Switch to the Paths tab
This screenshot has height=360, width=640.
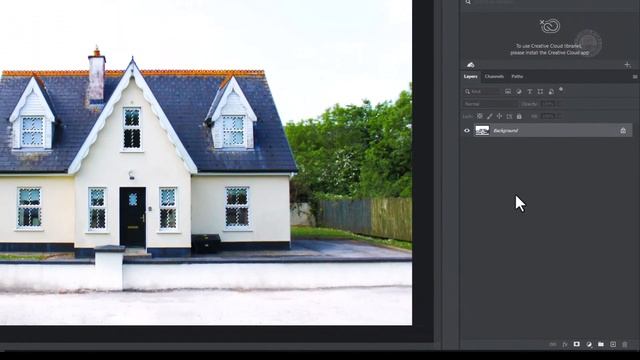[517, 76]
